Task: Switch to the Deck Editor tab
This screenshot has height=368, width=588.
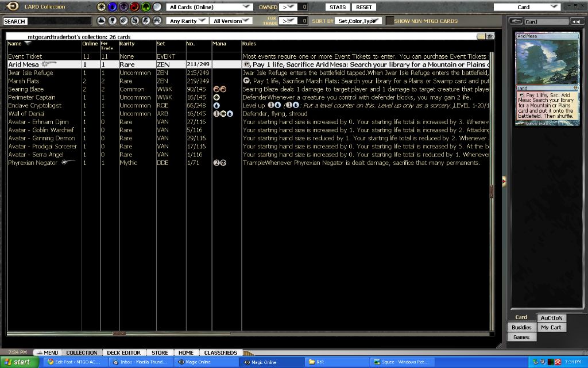Action: coord(123,352)
